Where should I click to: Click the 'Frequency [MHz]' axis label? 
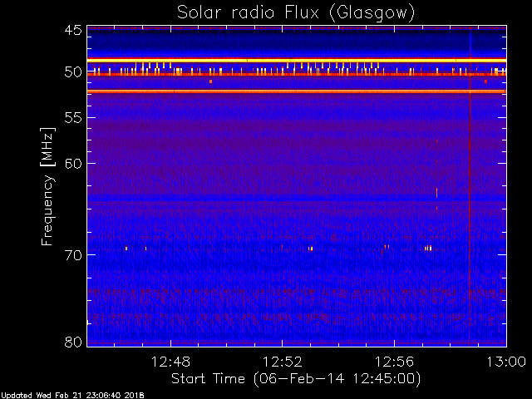coord(47,186)
